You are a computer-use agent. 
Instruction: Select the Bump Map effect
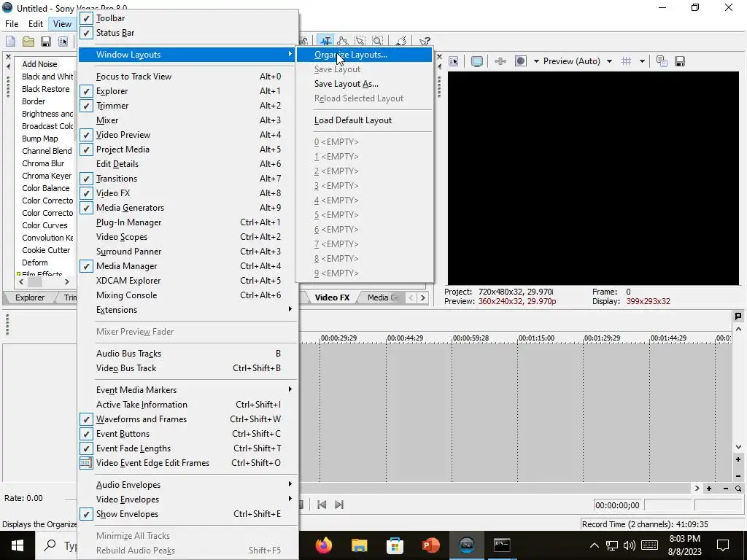(x=40, y=139)
